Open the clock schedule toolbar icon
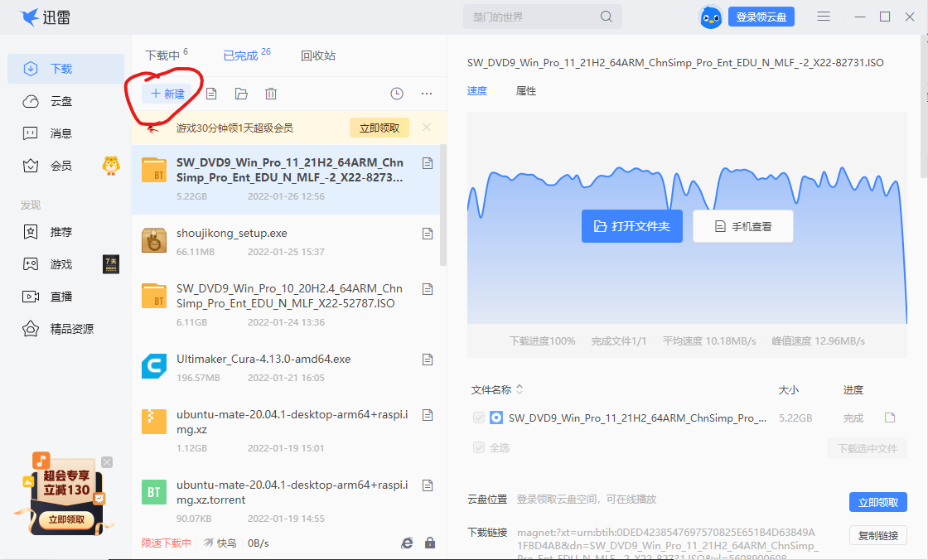This screenshot has height=560, width=928. [x=397, y=94]
